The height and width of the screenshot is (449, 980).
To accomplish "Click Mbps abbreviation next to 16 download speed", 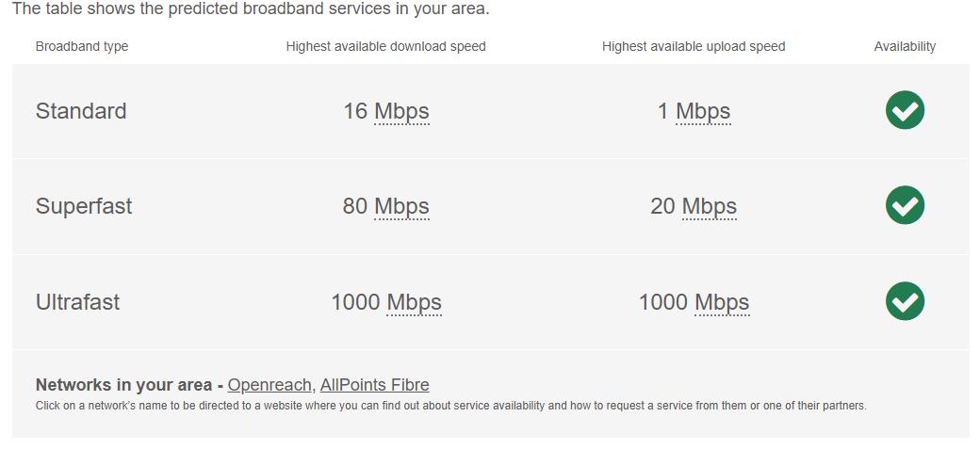I will [x=401, y=112].
